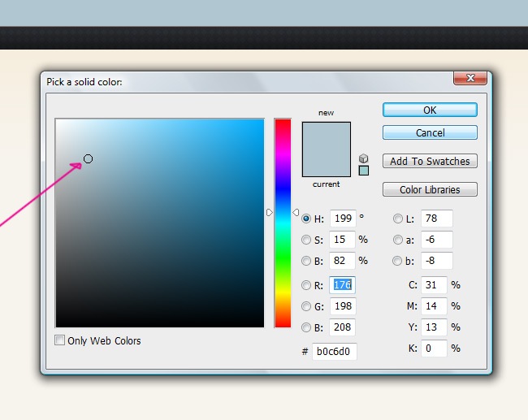Select the Lab 'a' channel radio button
This screenshot has width=528, height=420.
pos(398,240)
